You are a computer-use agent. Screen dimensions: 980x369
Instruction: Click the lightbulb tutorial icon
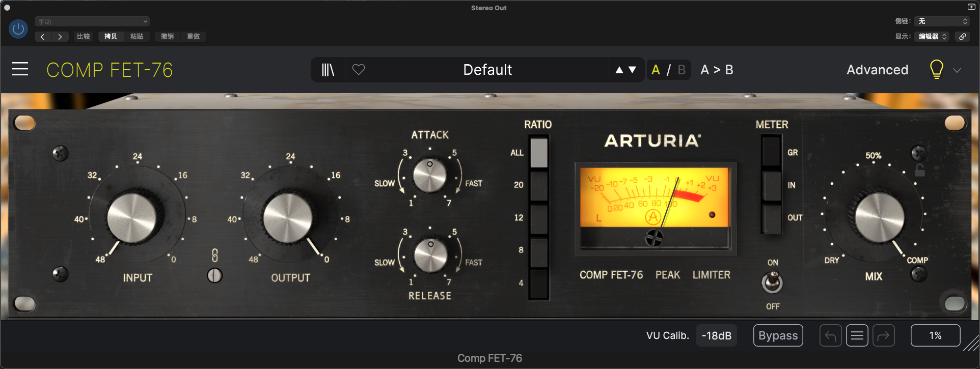tap(936, 70)
